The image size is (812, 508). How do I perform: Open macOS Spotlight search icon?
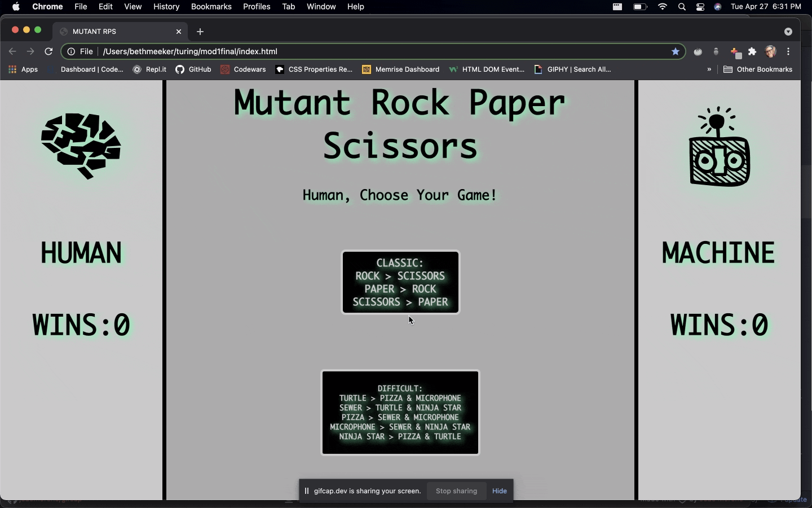pyautogui.click(x=682, y=7)
